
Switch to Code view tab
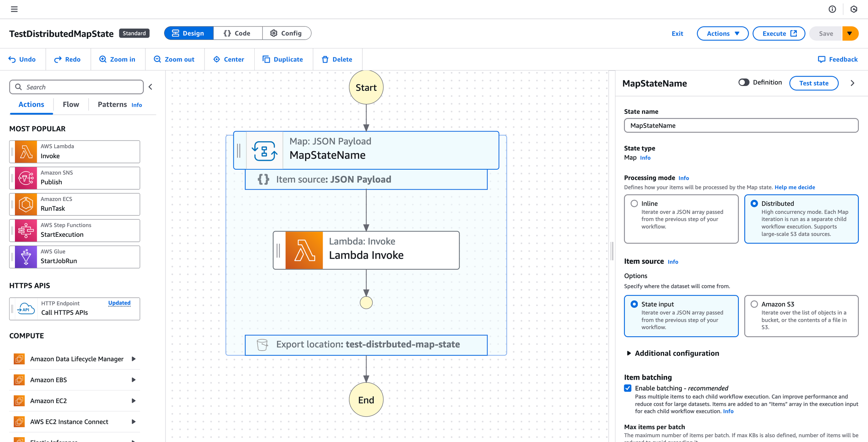(x=237, y=33)
